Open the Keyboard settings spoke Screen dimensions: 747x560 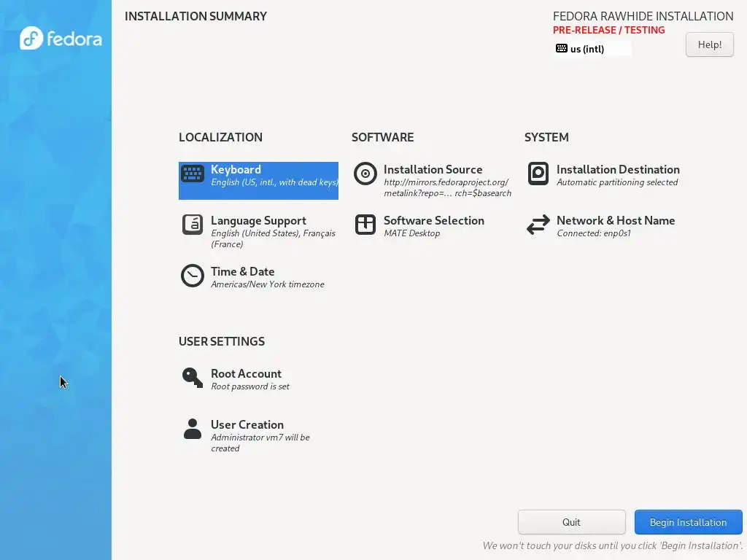click(259, 181)
